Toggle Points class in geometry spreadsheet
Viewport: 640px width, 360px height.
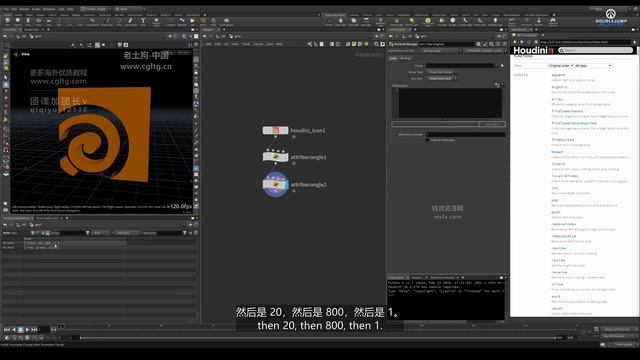point(32,233)
